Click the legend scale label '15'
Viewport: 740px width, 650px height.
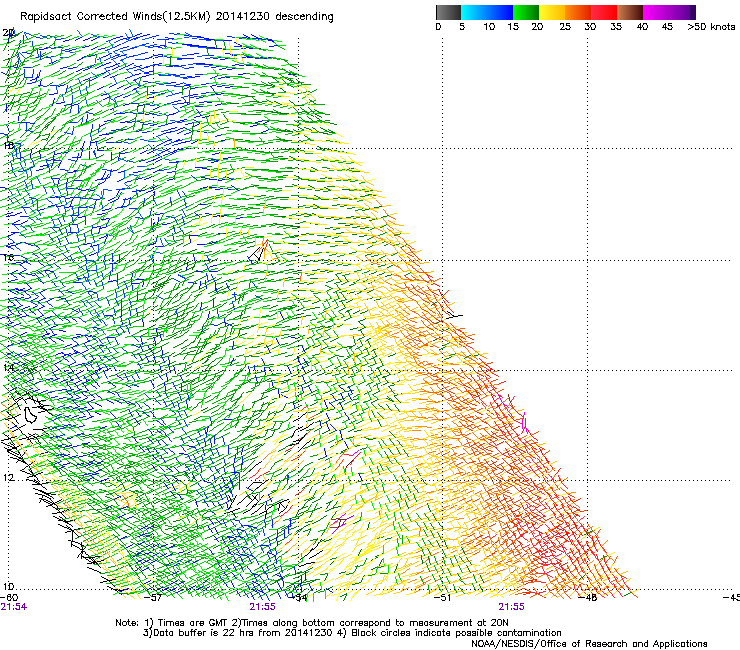513,27
